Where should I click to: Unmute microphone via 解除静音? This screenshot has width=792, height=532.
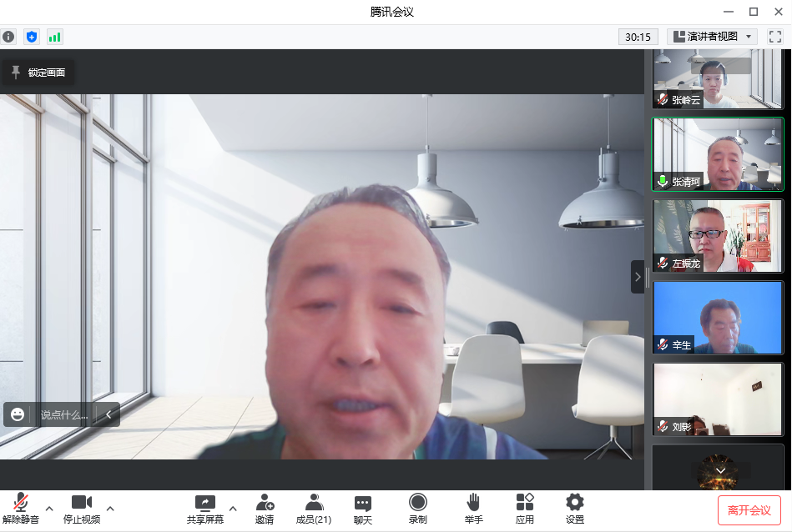[21, 509]
